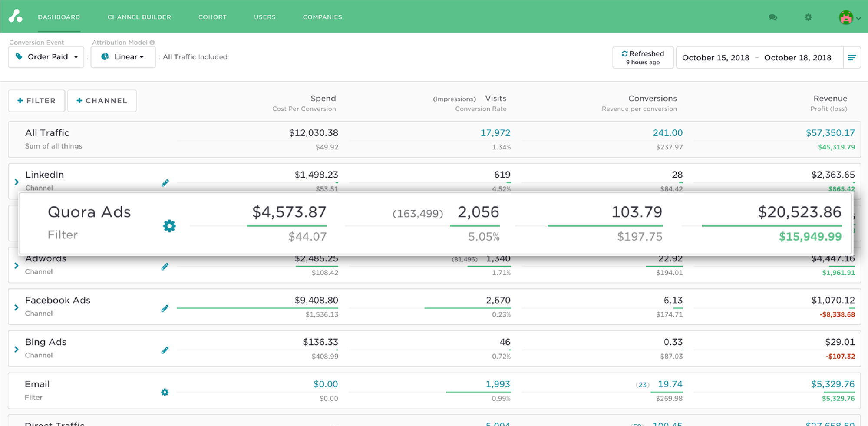Open the Conversion Event Order Paid dropdown

point(46,57)
